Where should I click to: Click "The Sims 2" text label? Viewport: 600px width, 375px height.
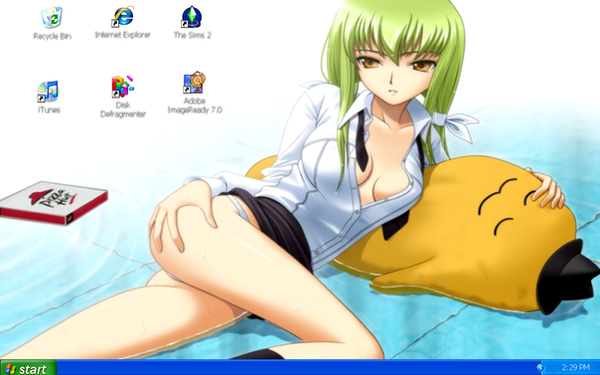pyautogui.click(x=192, y=35)
